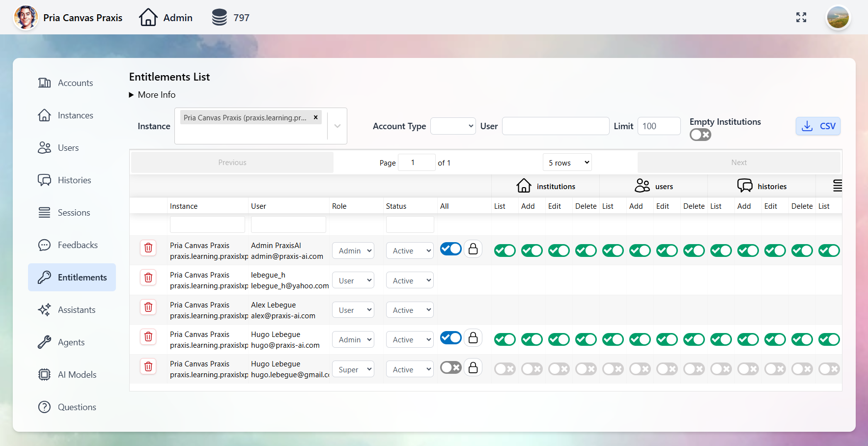Delete the Admin PraxisAI entitlement row
This screenshot has width=868, height=446.
[148, 248]
